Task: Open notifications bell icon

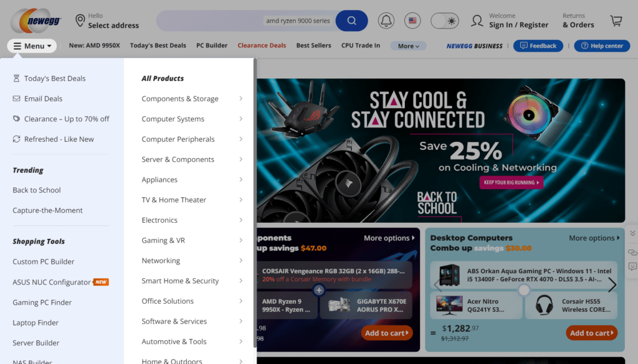Action: click(x=386, y=21)
